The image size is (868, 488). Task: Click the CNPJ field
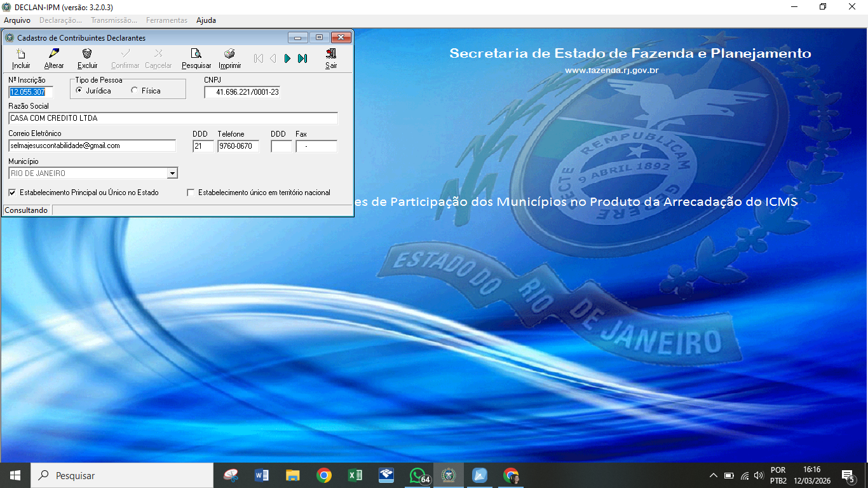(243, 93)
